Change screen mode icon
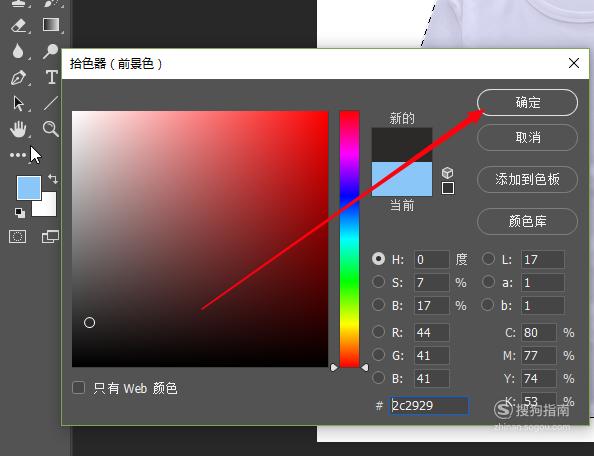 (50, 237)
